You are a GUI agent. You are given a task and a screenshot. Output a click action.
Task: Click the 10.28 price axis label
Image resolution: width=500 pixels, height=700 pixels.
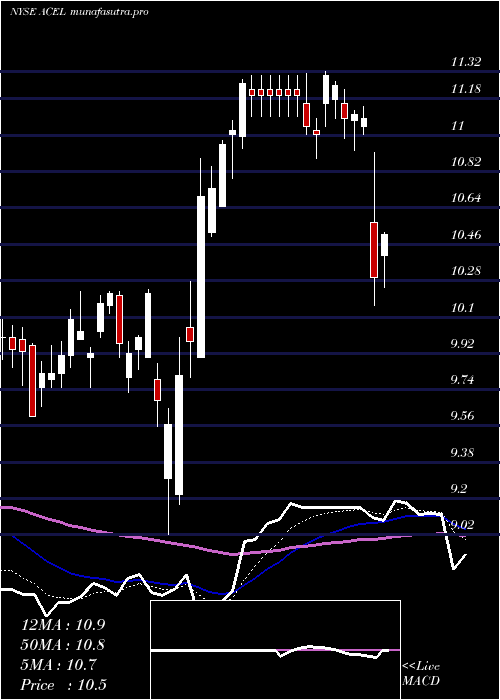[466, 271]
